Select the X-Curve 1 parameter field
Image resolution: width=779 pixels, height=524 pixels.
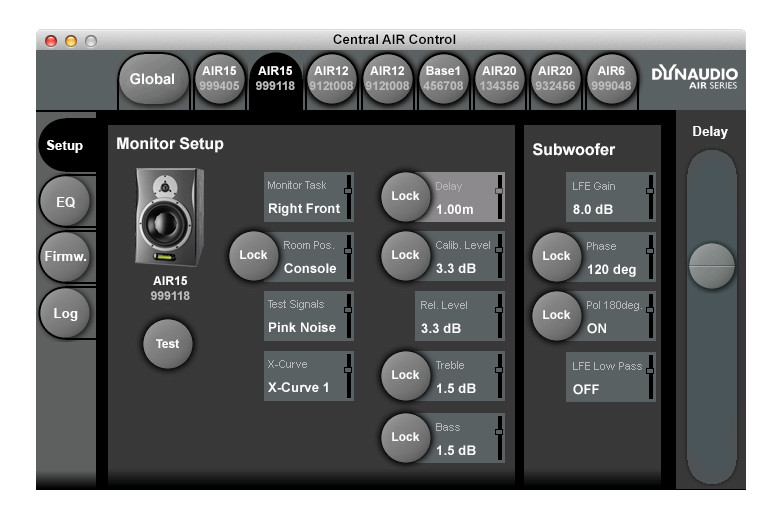click(x=309, y=376)
